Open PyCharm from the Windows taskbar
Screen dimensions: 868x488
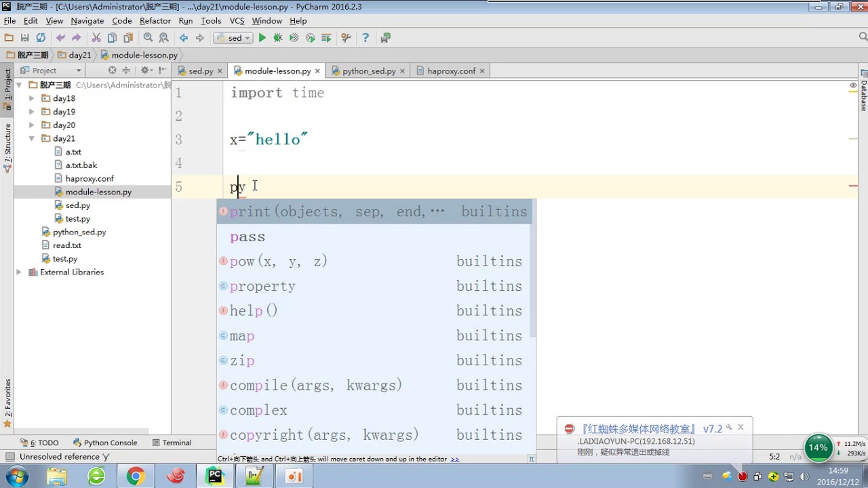point(215,476)
